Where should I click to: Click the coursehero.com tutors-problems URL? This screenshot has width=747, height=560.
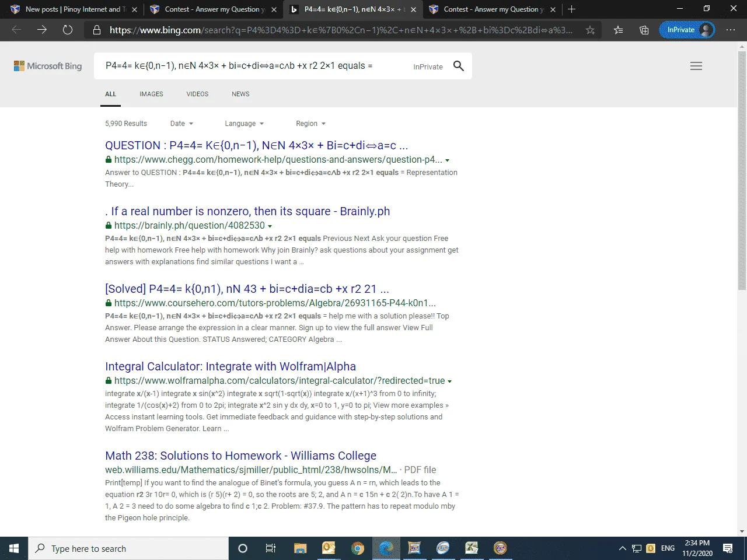275,303
